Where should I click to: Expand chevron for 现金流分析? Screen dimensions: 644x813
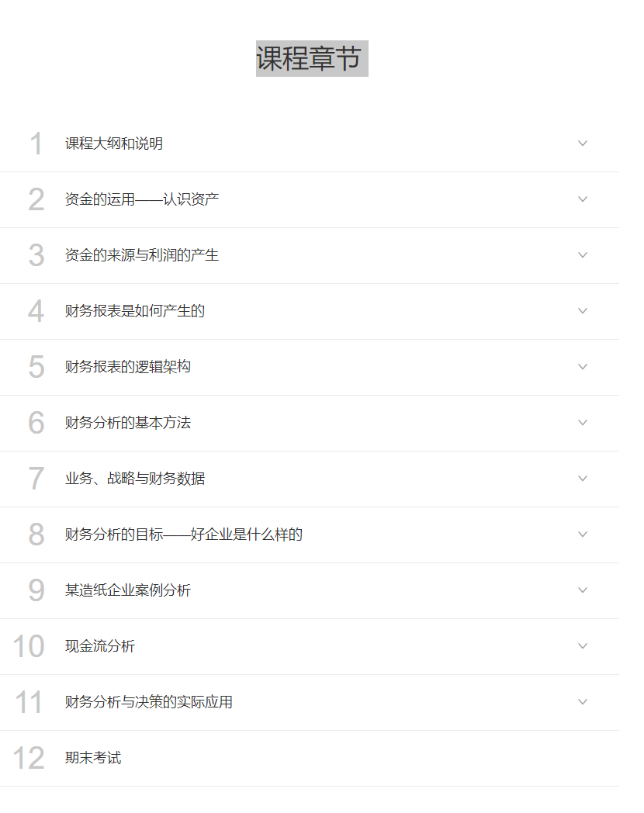point(582,646)
